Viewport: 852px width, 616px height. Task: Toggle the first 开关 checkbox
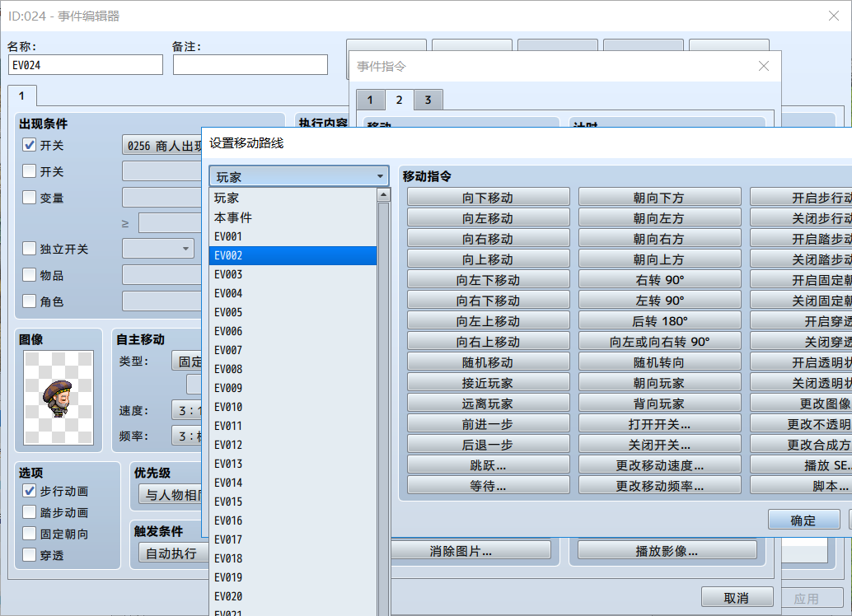30,145
